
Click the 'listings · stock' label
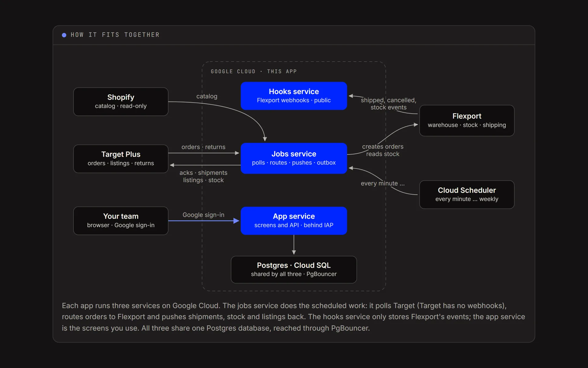point(203,180)
